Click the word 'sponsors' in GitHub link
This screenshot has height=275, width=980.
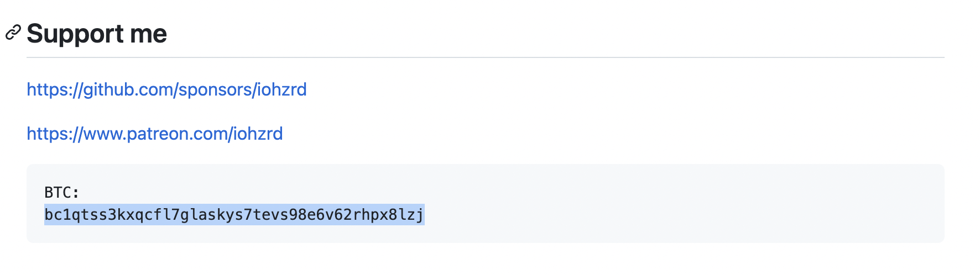tap(216, 89)
